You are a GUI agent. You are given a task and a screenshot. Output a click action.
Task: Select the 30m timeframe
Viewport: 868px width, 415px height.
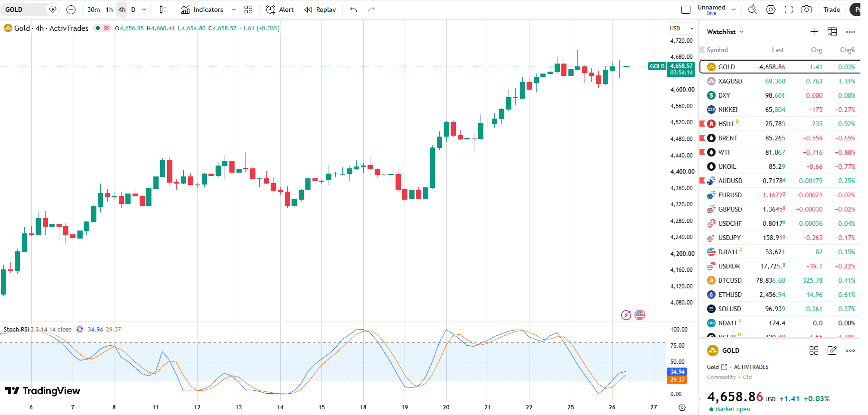[94, 9]
